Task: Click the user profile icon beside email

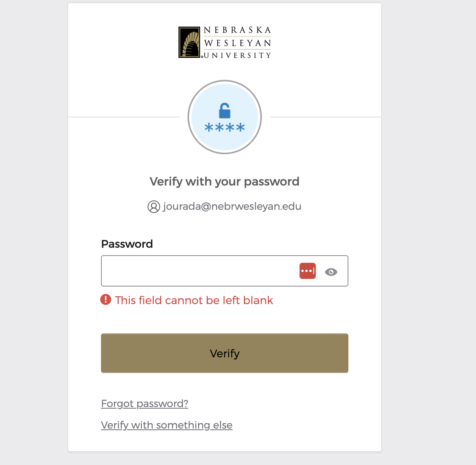Action: pos(153,207)
